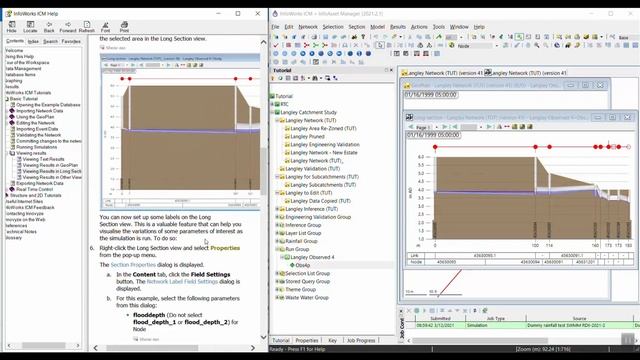Open the Node object type dropdown

(x=497, y=46)
